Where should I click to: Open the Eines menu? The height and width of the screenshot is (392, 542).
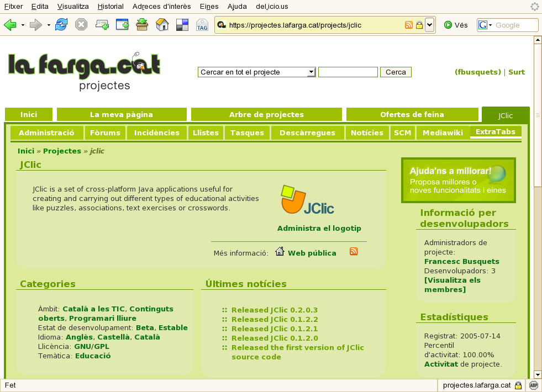[x=209, y=6]
